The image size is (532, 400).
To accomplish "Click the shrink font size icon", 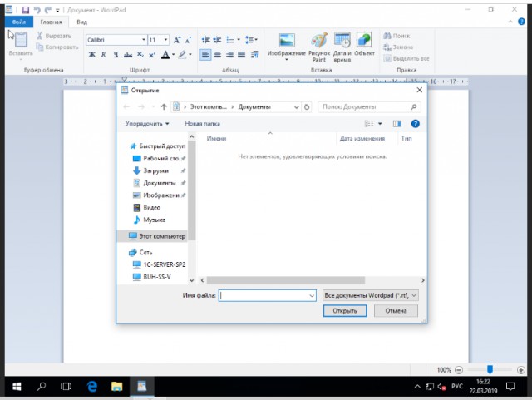I will [189, 40].
